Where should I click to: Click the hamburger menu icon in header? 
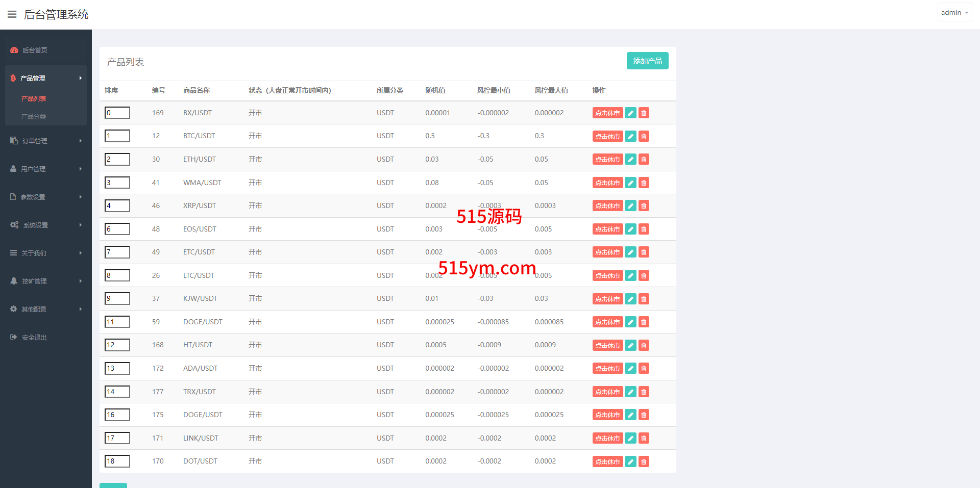pos(12,14)
